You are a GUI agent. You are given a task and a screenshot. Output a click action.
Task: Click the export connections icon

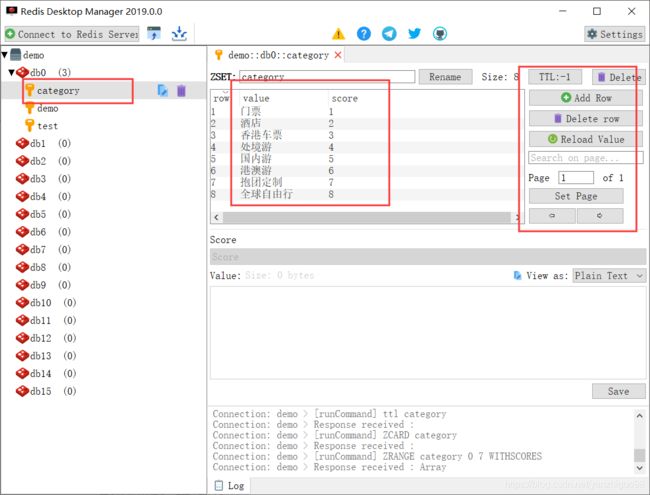[179, 34]
